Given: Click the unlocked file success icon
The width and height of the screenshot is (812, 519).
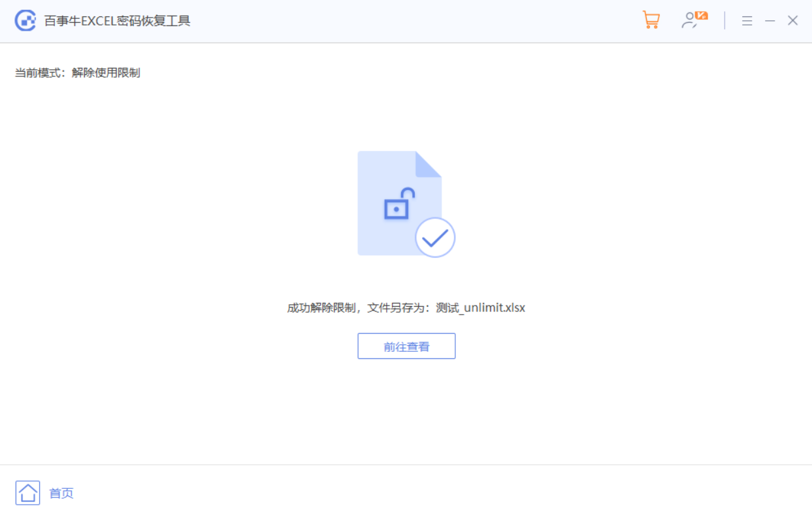Looking at the screenshot, I should click(x=406, y=204).
